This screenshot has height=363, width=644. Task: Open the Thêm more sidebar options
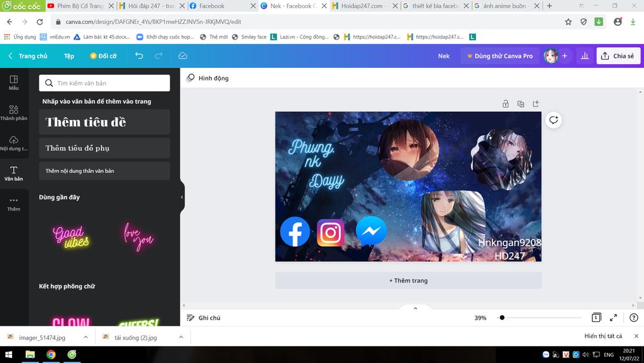(14, 204)
